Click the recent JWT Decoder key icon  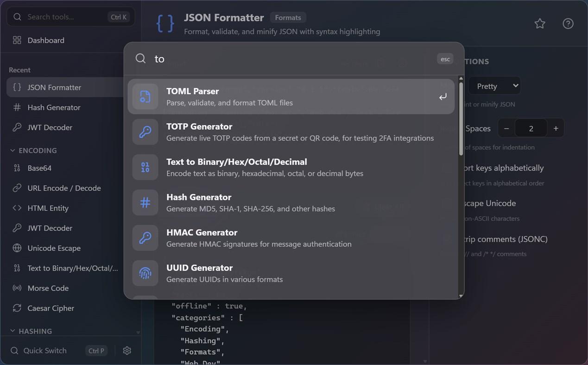tap(17, 127)
